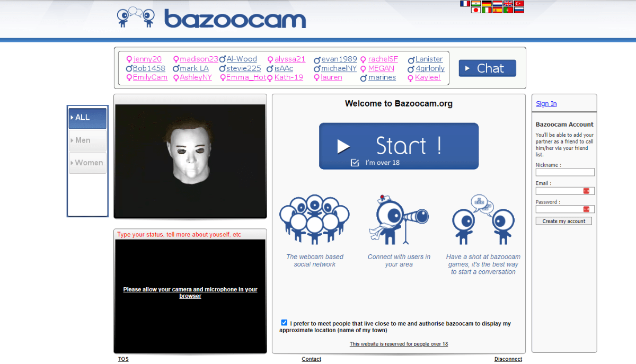Click the Disconnect link
Image resolution: width=636 pixels, height=364 pixels.
(x=508, y=359)
